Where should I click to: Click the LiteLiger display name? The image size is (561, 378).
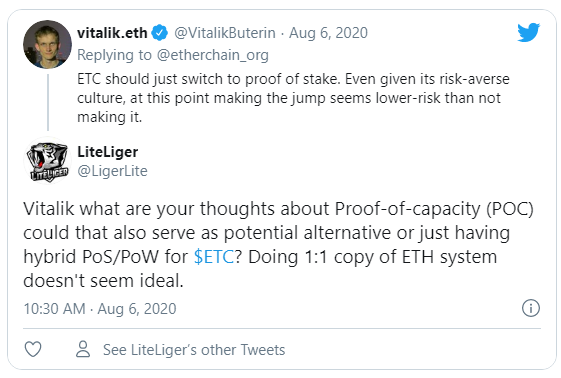(108, 152)
